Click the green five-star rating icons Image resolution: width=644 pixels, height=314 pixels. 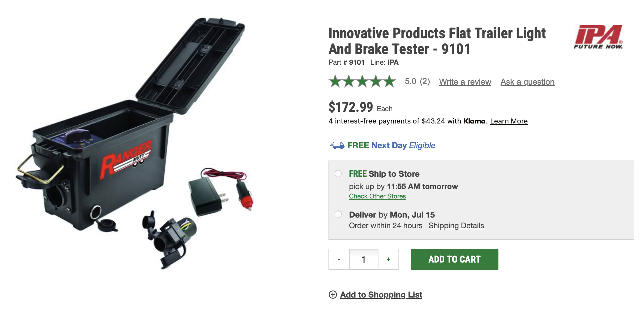pyautogui.click(x=362, y=81)
